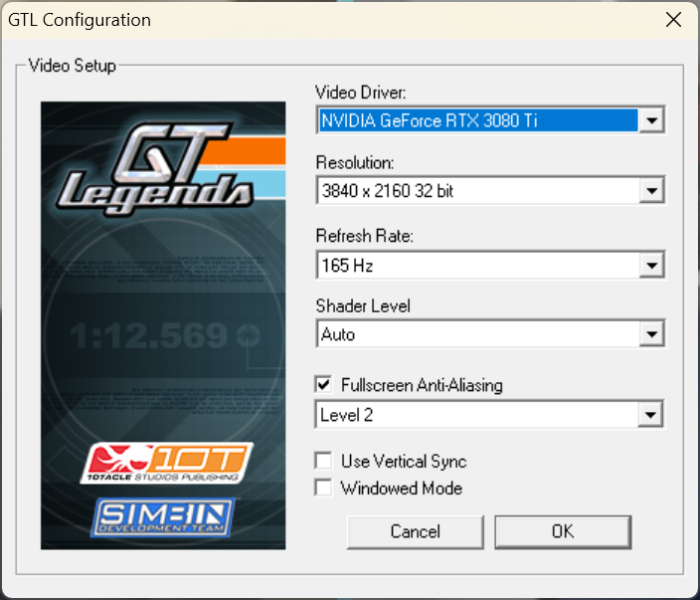
Task: Click the 165 Hz refresh rate value
Action: 347,266
